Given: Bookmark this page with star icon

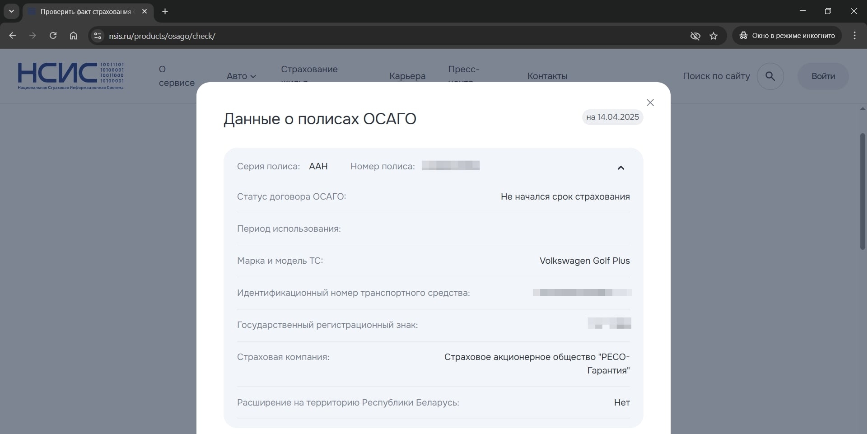Looking at the screenshot, I should [713, 36].
